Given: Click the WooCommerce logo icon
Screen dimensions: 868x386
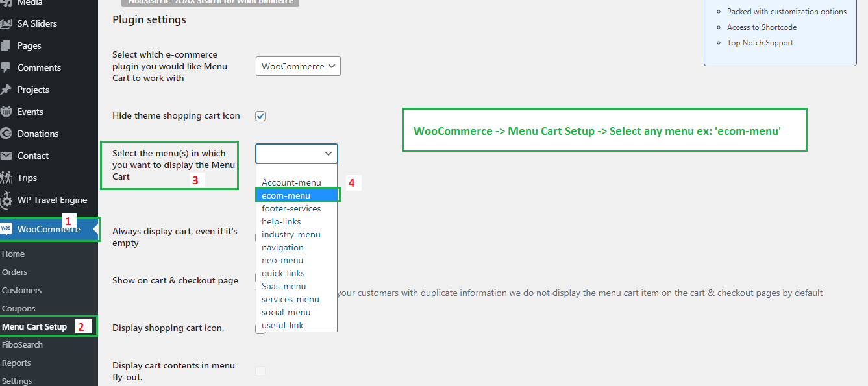Looking at the screenshot, I should [6, 228].
